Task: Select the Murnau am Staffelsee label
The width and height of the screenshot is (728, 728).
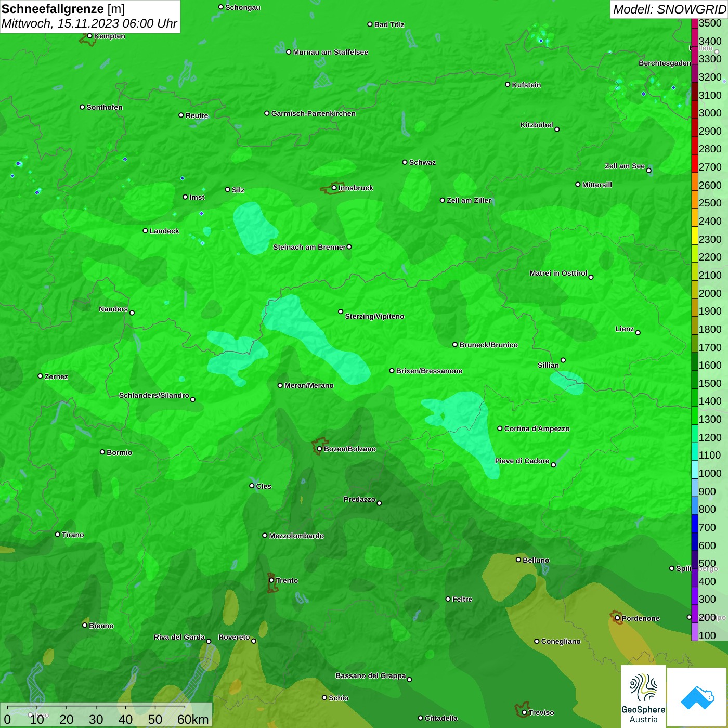Action: pyautogui.click(x=331, y=52)
